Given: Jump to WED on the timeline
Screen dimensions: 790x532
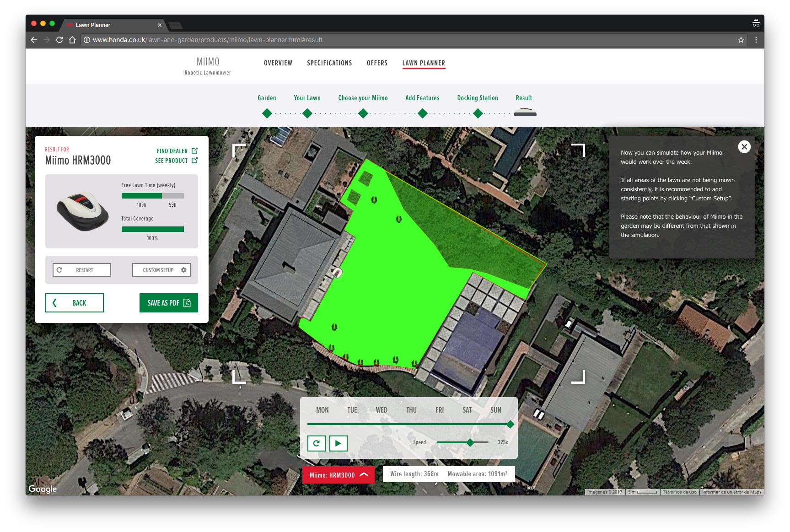Looking at the screenshot, I should (382, 410).
